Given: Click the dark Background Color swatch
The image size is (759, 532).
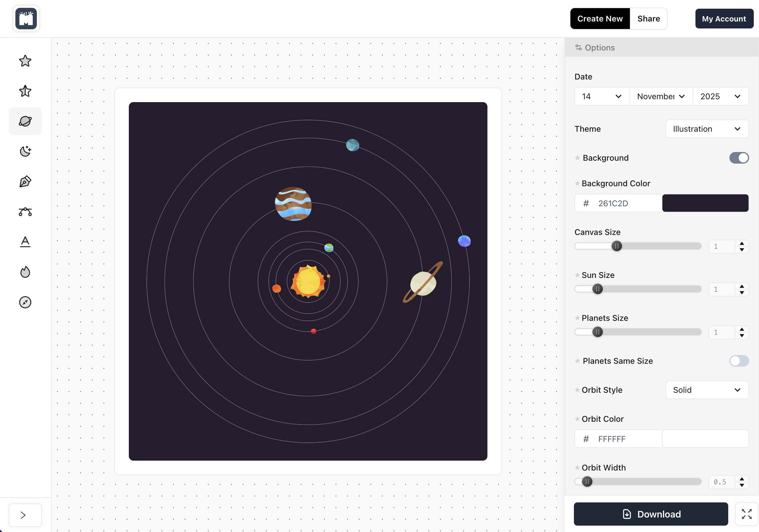Looking at the screenshot, I should tap(705, 203).
